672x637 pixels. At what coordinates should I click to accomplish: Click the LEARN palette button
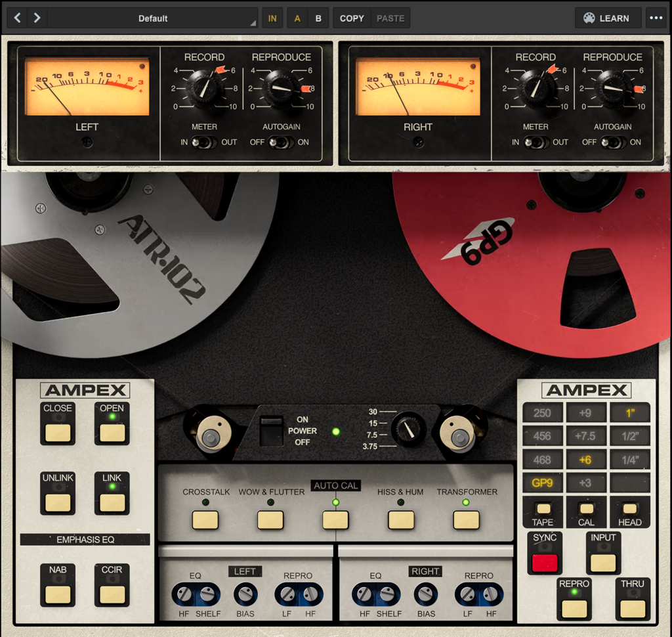click(606, 18)
